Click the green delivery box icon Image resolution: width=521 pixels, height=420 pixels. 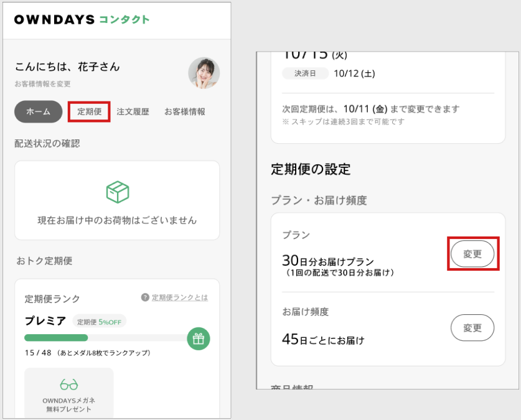coord(118,192)
